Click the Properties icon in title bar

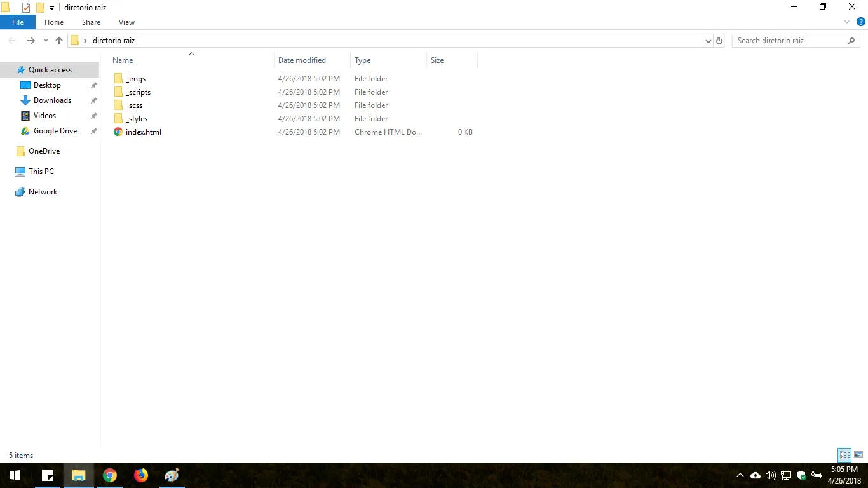point(26,8)
